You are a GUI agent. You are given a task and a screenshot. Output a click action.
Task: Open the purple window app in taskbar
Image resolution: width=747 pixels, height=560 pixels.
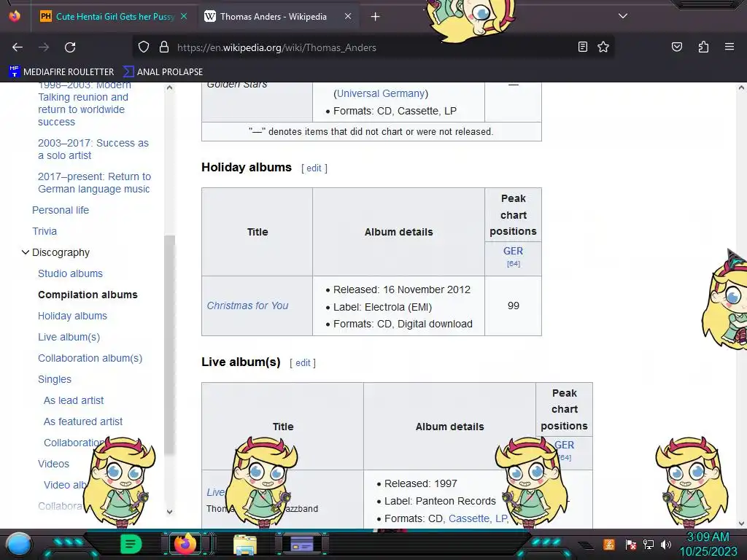[302, 544]
